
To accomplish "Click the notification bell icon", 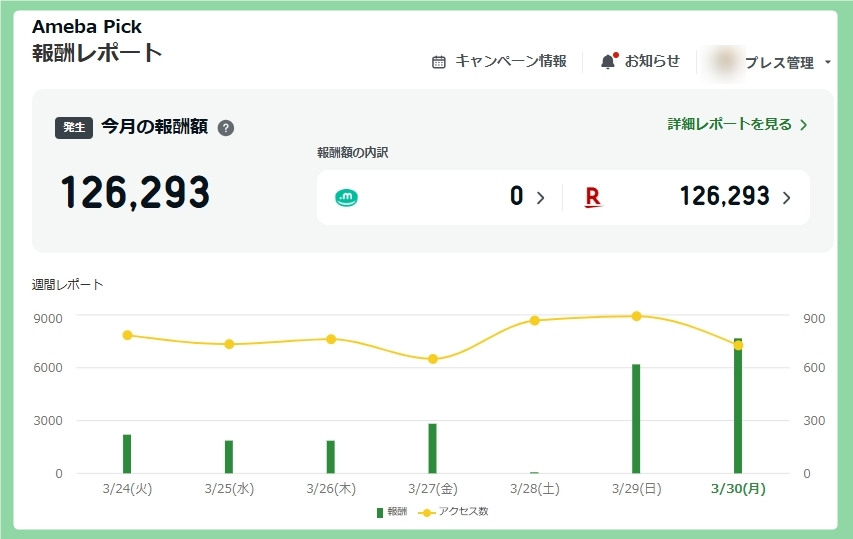I will tap(608, 62).
